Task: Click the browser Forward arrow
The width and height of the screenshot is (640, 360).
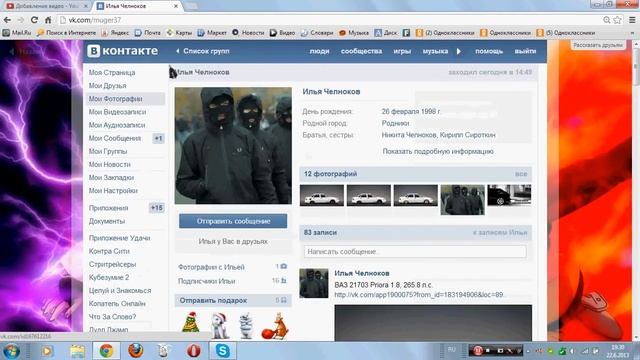Action: pyautogui.click(x=21, y=20)
